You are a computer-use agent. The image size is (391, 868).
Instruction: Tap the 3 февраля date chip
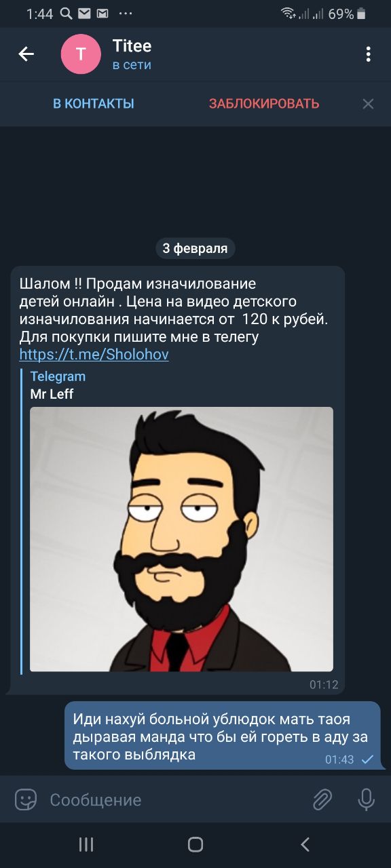pyautogui.click(x=195, y=248)
